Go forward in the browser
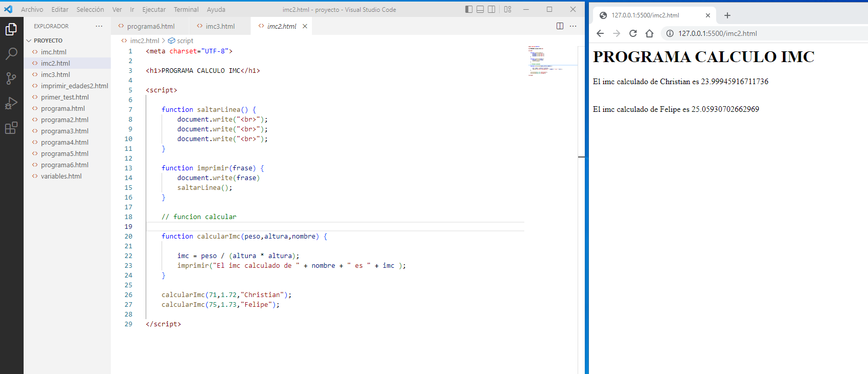 point(617,33)
